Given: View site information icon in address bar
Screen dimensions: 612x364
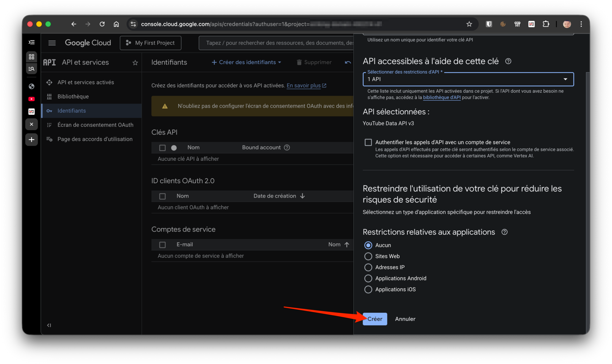Looking at the screenshot, I should click(133, 24).
